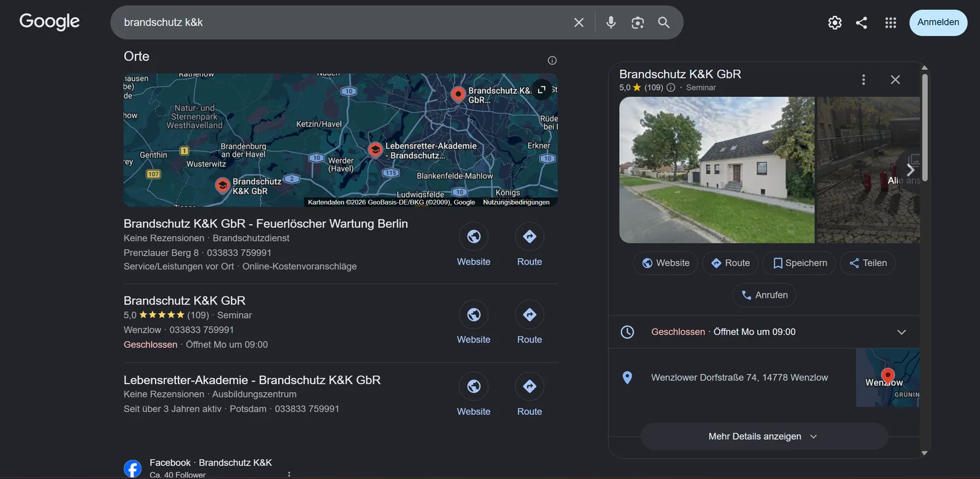Click panel scrollbar down arrow
This screenshot has width=980, height=479.
point(925,453)
